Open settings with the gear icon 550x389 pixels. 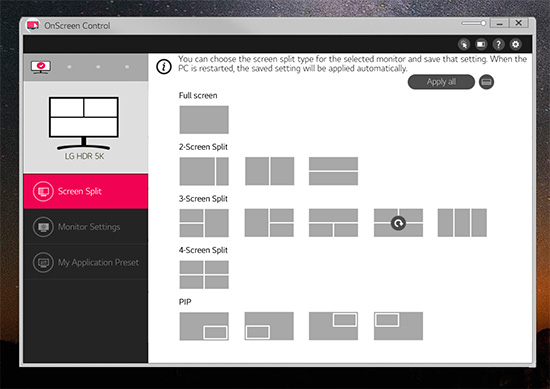(515, 45)
